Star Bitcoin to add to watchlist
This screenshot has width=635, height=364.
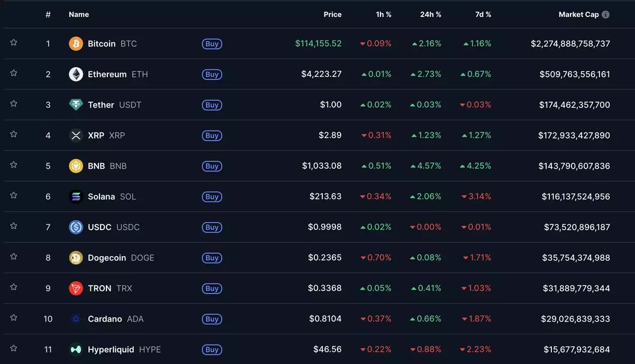(x=14, y=43)
